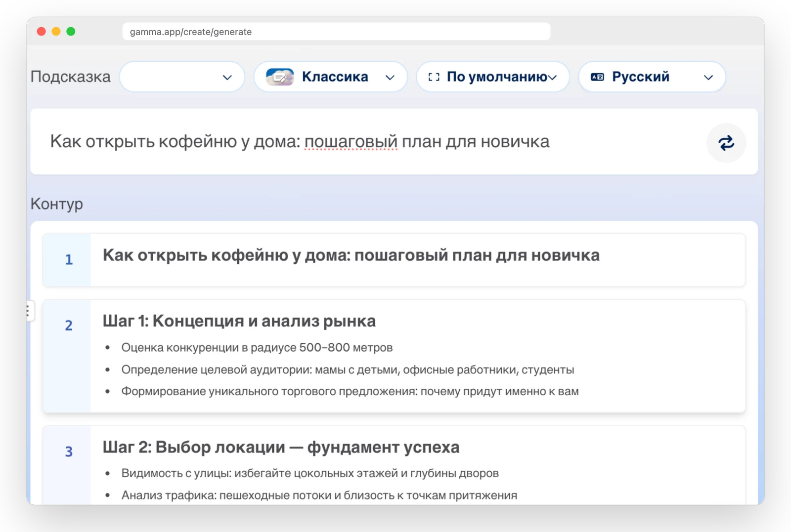Viewport: 791px width, 532px height.
Task: Open the По умолчанию dropdown
Action: point(493,77)
